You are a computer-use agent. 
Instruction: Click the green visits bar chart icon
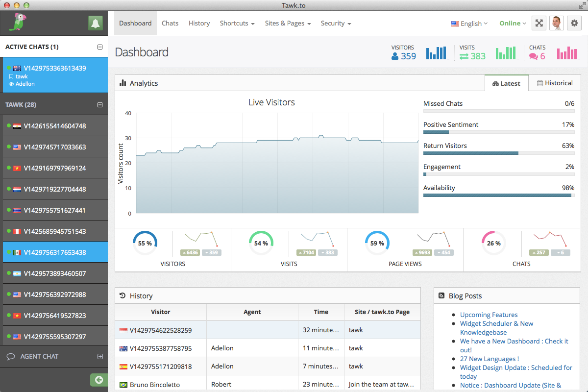(507, 53)
